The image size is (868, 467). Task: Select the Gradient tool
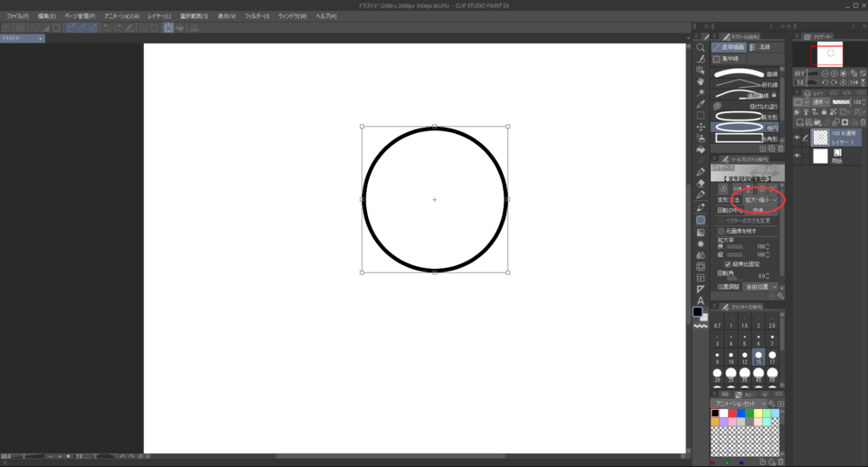tap(700, 233)
